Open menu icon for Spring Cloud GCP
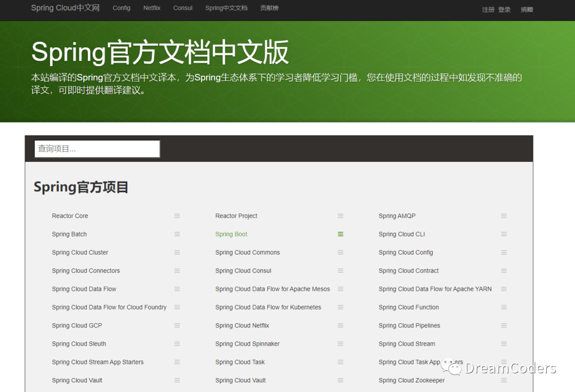Image resolution: width=575 pixels, height=392 pixels. 177,325
